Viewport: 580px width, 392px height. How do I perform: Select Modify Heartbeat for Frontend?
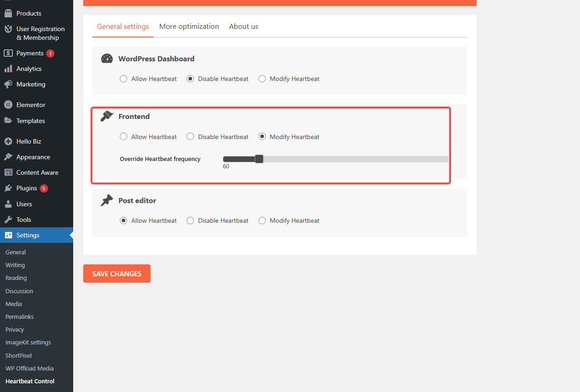[x=262, y=136]
